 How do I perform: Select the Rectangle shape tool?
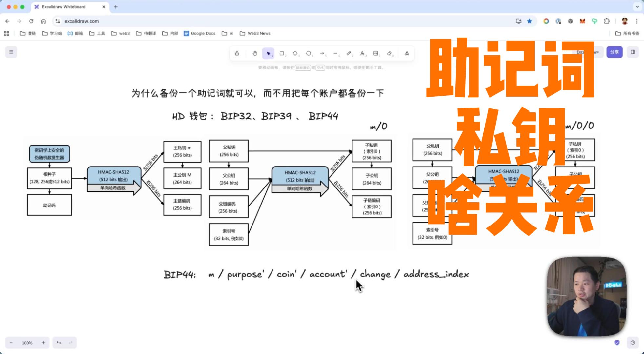click(282, 53)
